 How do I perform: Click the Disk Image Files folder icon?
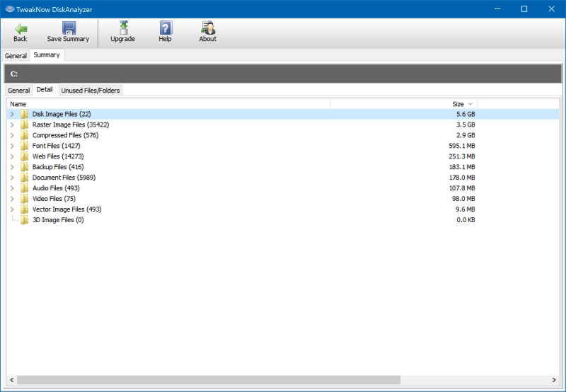tap(24, 114)
